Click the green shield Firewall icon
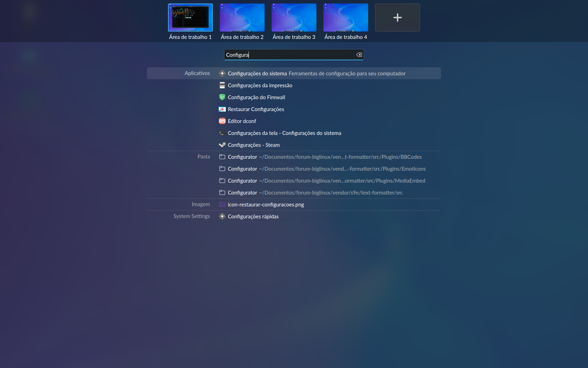This screenshot has height=368, width=588. [222, 97]
